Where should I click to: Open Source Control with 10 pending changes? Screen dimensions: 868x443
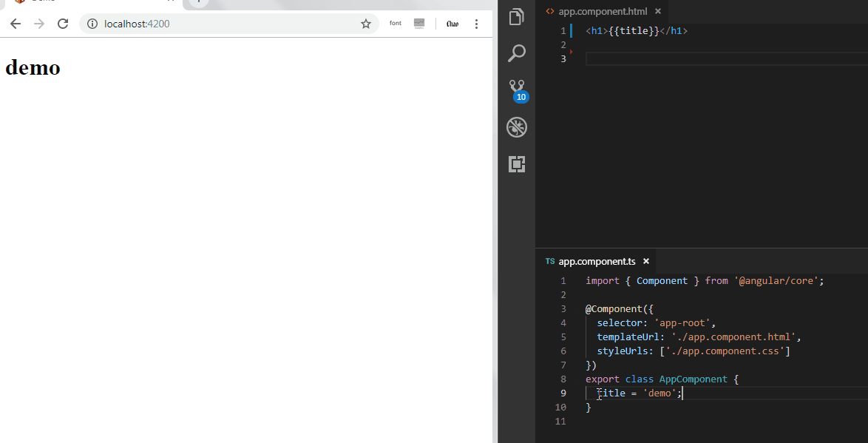coord(516,89)
